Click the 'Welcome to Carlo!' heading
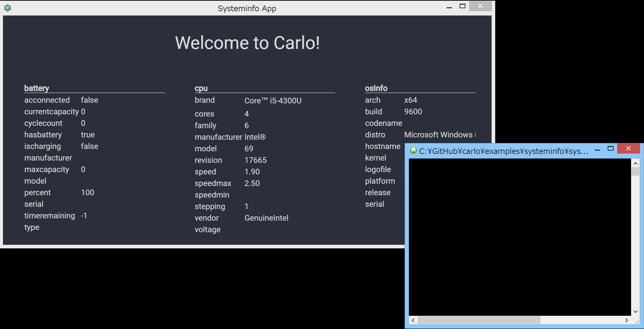The image size is (644, 329). coord(247,43)
